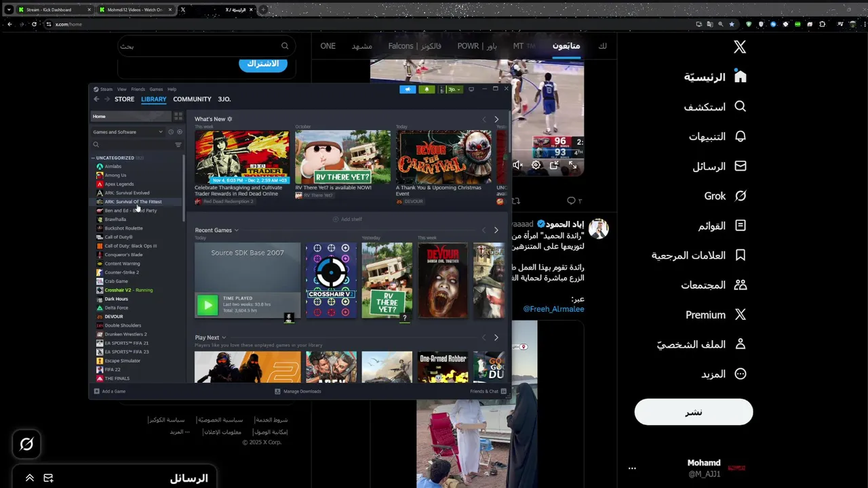Open video settings gear on basketball video
Viewport: 868px width, 488px height.
pos(536,165)
